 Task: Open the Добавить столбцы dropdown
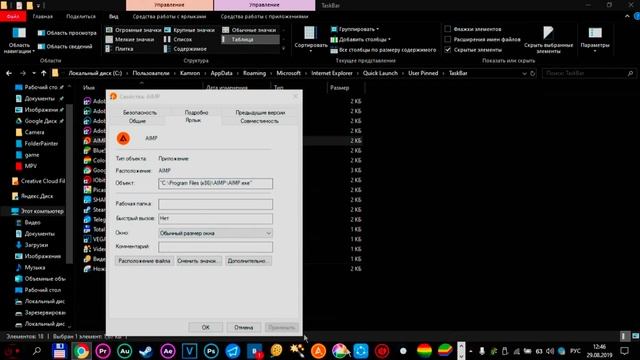tap(360, 39)
